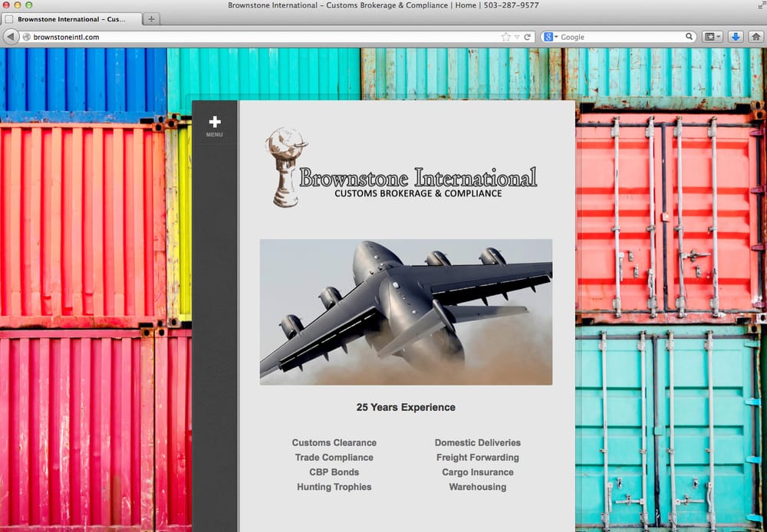Click into the Google search field
Viewport: 767px width, 532px height.
click(x=621, y=37)
